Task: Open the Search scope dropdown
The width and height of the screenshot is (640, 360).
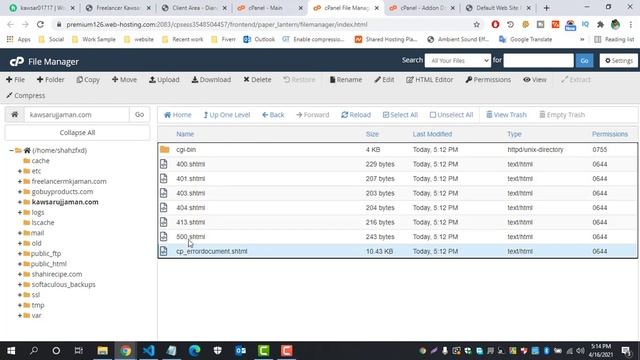Action: 458,60
